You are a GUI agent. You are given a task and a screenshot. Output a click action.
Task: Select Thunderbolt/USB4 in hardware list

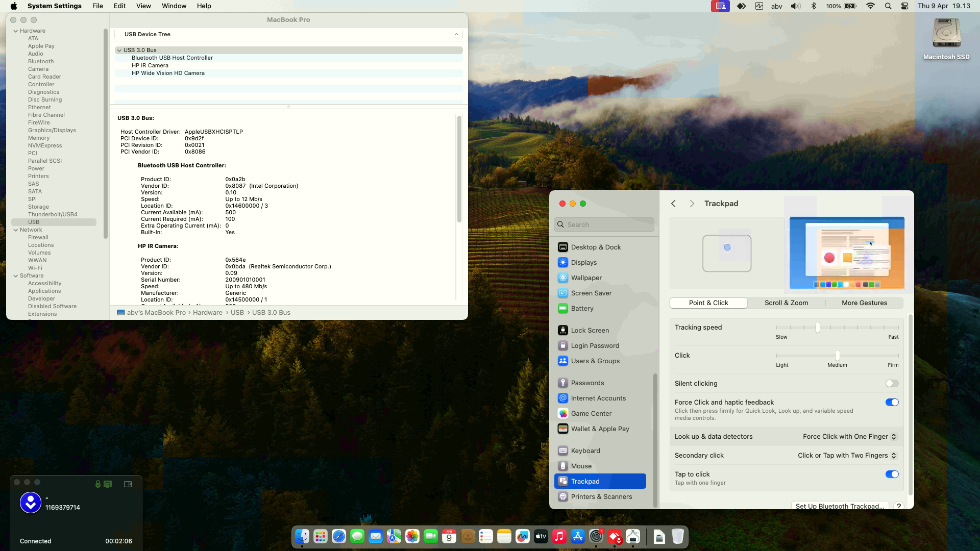(54, 214)
